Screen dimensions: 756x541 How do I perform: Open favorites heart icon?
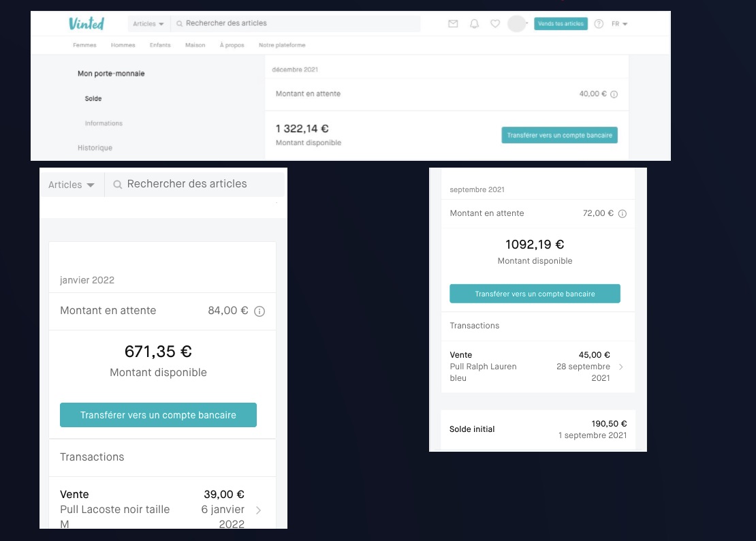pos(495,24)
